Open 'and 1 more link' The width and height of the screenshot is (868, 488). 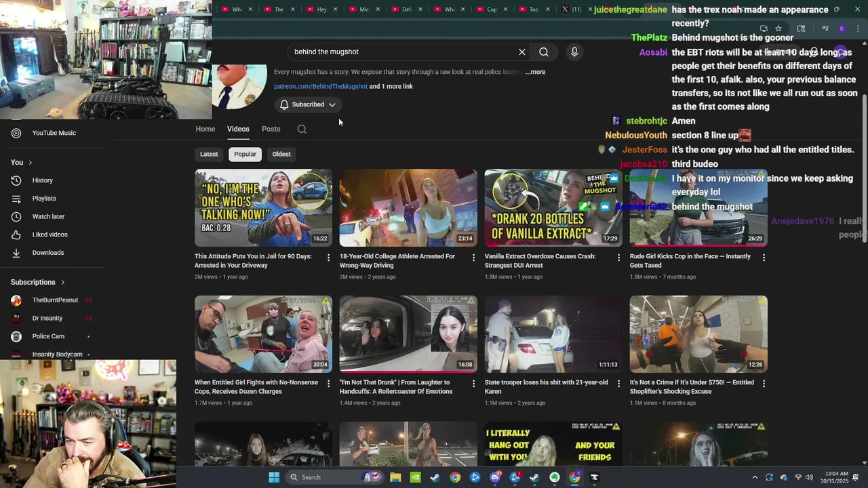pyautogui.click(x=391, y=87)
